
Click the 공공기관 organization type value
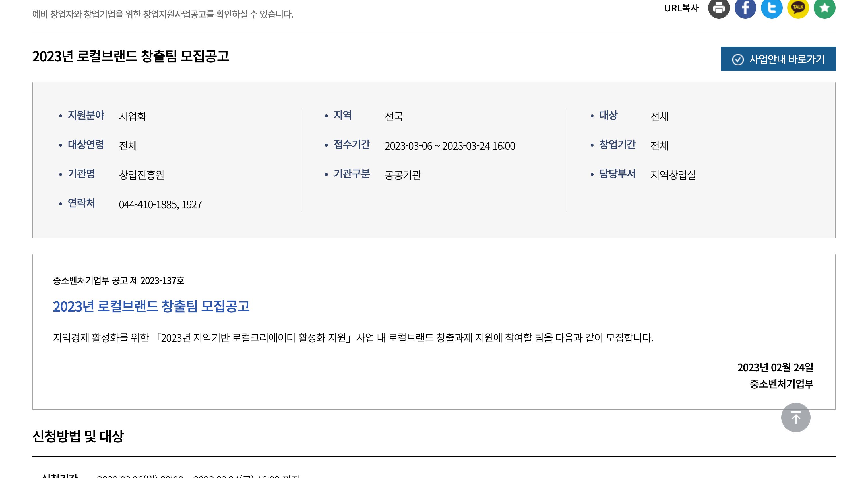403,175
